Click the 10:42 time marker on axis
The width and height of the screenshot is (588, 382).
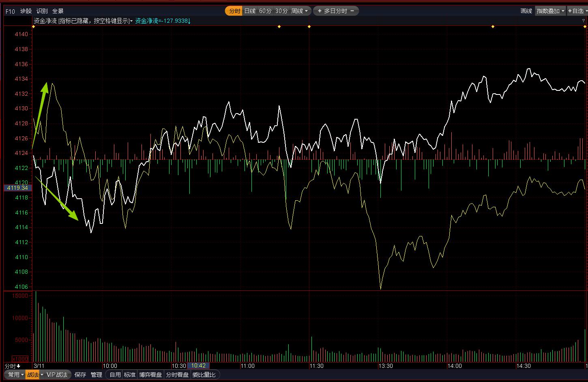(198, 366)
